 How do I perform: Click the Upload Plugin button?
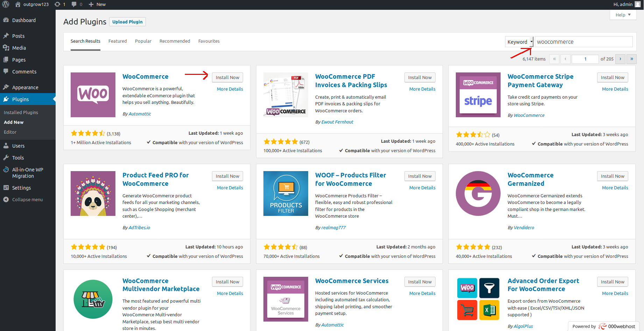127,22
